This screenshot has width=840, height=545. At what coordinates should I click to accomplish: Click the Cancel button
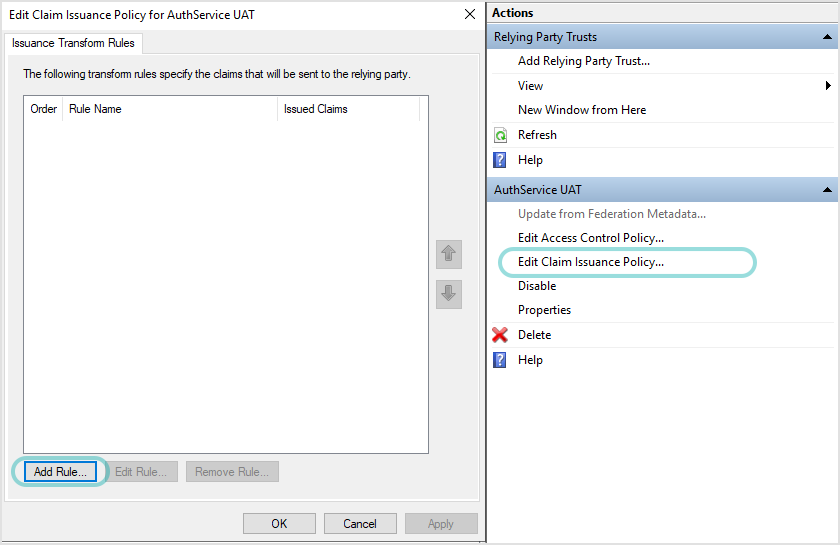[x=360, y=524]
